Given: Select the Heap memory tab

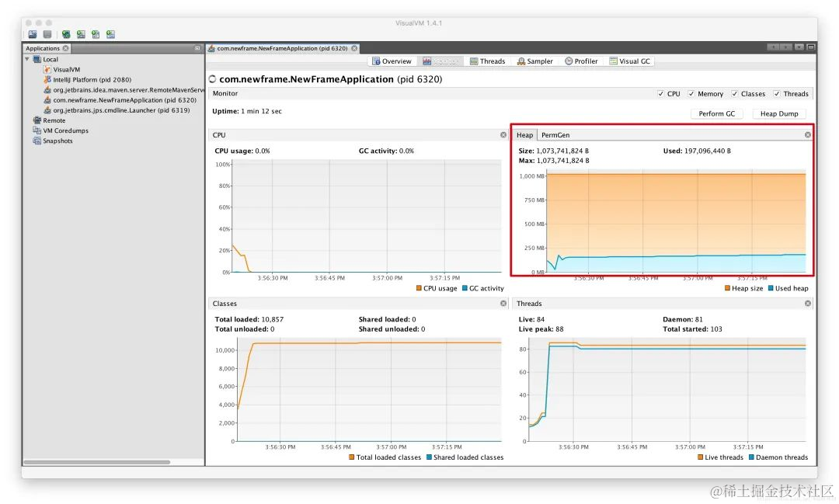Looking at the screenshot, I should (524, 135).
